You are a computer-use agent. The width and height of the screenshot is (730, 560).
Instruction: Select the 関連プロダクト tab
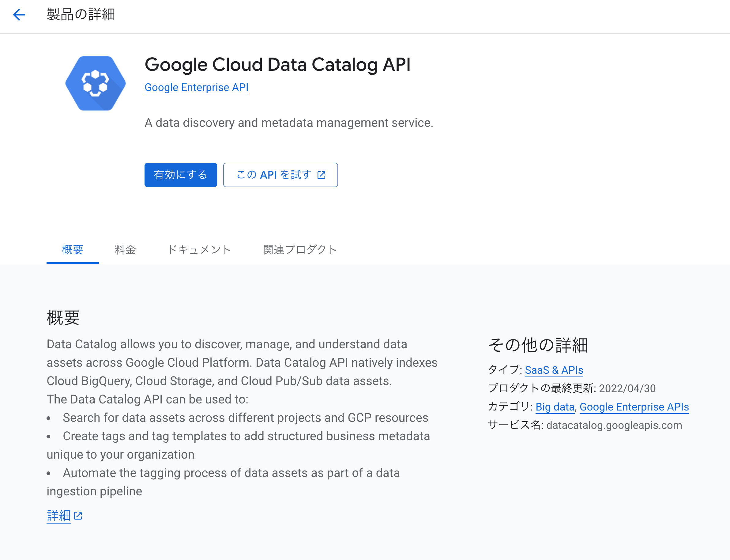pos(300,249)
